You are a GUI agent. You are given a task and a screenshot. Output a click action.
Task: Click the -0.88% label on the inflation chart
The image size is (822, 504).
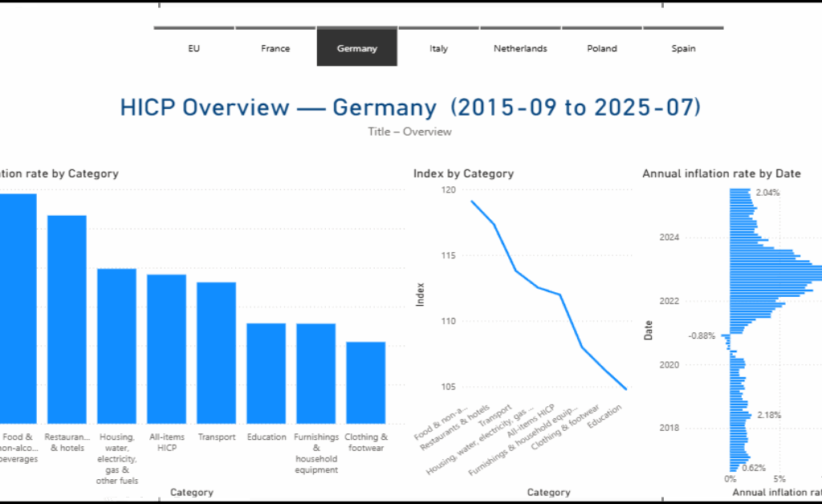point(700,336)
